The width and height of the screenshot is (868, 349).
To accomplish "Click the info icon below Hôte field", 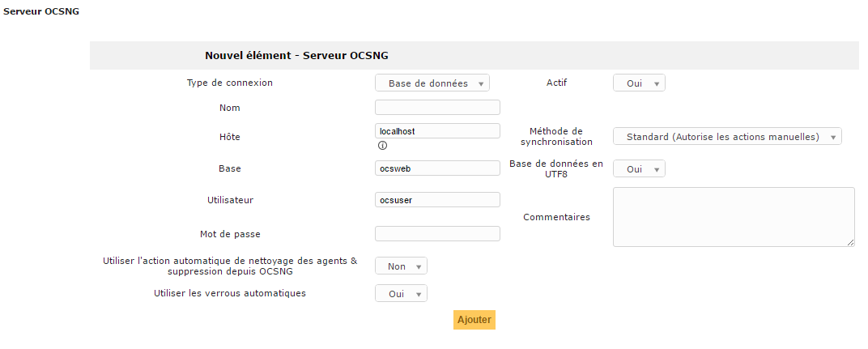I will (382, 146).
